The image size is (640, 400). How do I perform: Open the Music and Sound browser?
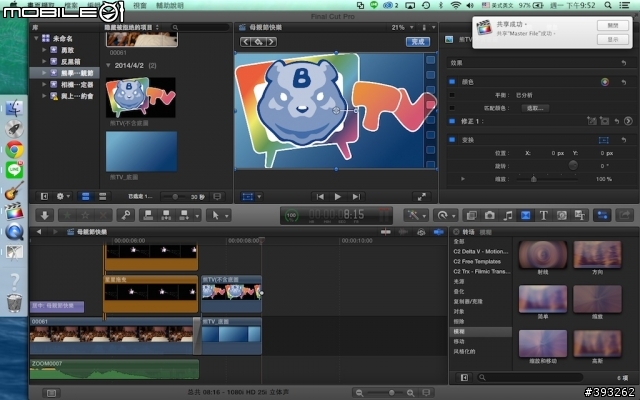(x=507, y=215)
